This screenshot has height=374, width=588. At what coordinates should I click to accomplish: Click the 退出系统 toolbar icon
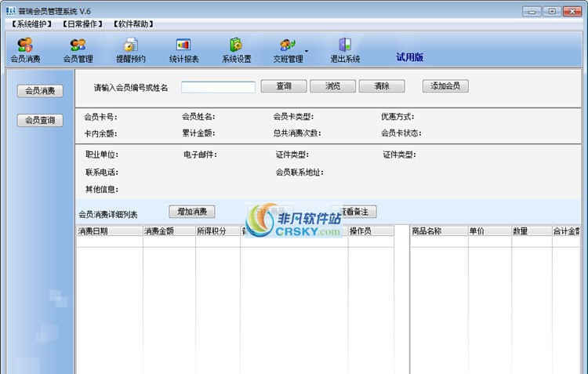point(345,50)
